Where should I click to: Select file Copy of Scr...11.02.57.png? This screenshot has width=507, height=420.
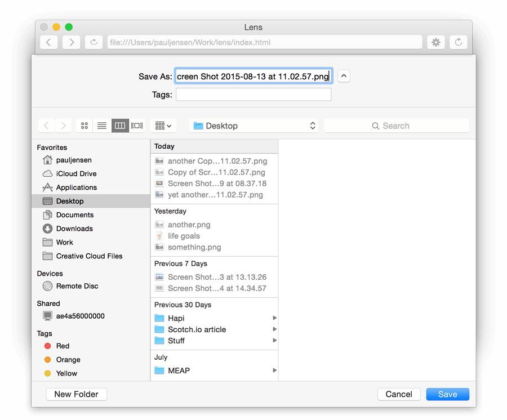pos(215,172)
